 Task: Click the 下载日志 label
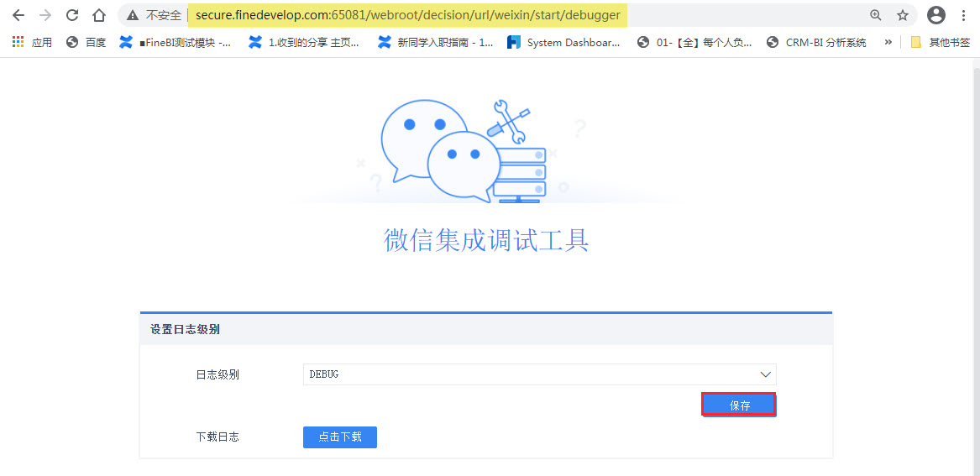pos(217,437)
